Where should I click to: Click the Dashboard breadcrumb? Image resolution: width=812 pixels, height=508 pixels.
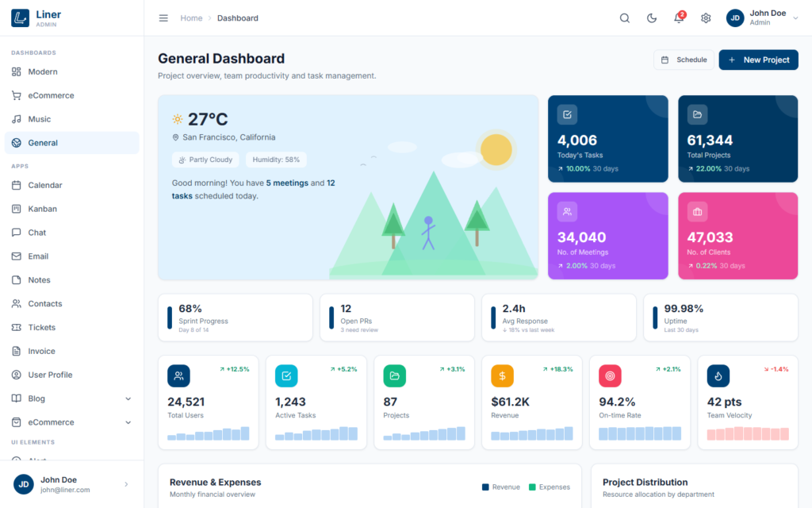pos(238,18)
